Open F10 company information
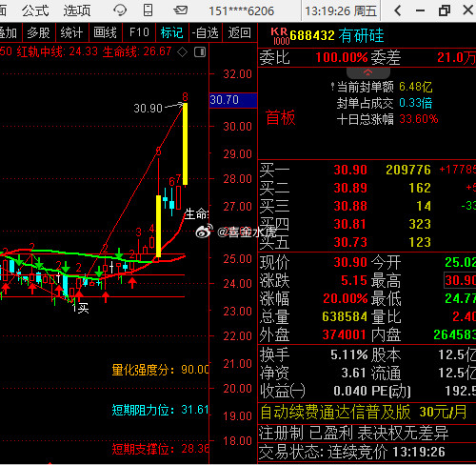The height and width of the screenshot is (465, 476). coord(139,32)
